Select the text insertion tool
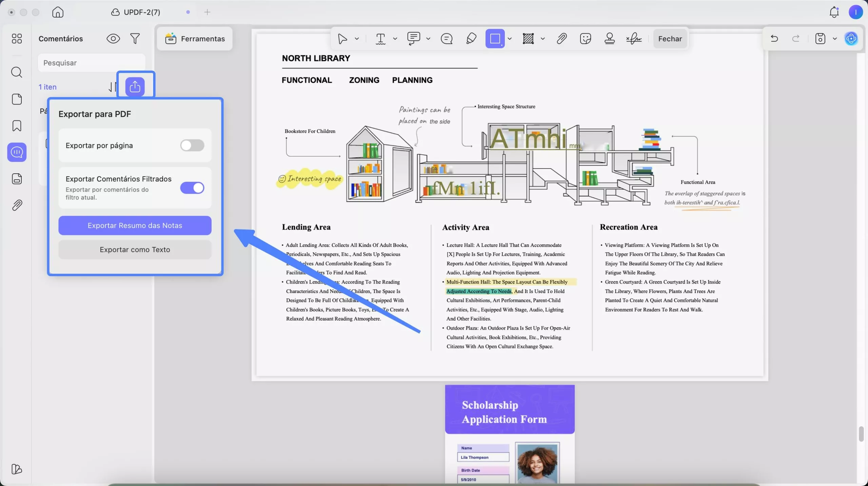Screen dimensions: 868x486 point(380,39)
